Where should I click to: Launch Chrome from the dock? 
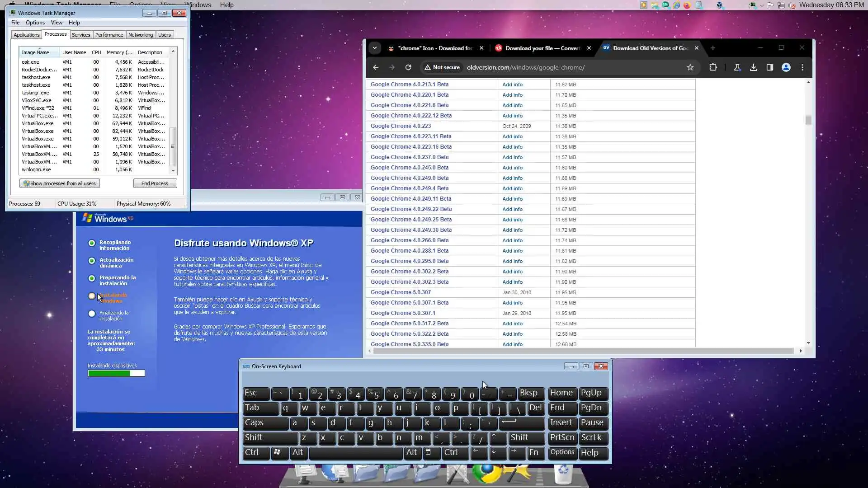click(x=486, y=474)
